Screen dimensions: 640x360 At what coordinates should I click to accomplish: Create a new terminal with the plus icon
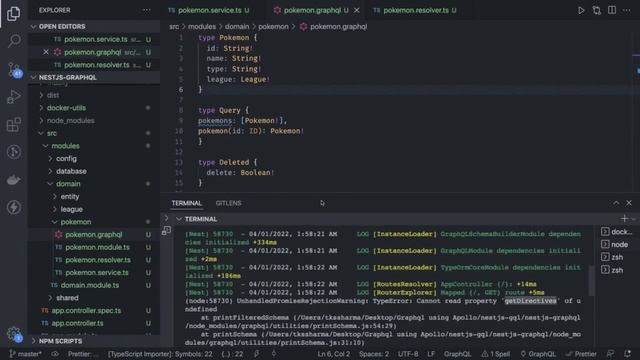(x=624, y=219)
